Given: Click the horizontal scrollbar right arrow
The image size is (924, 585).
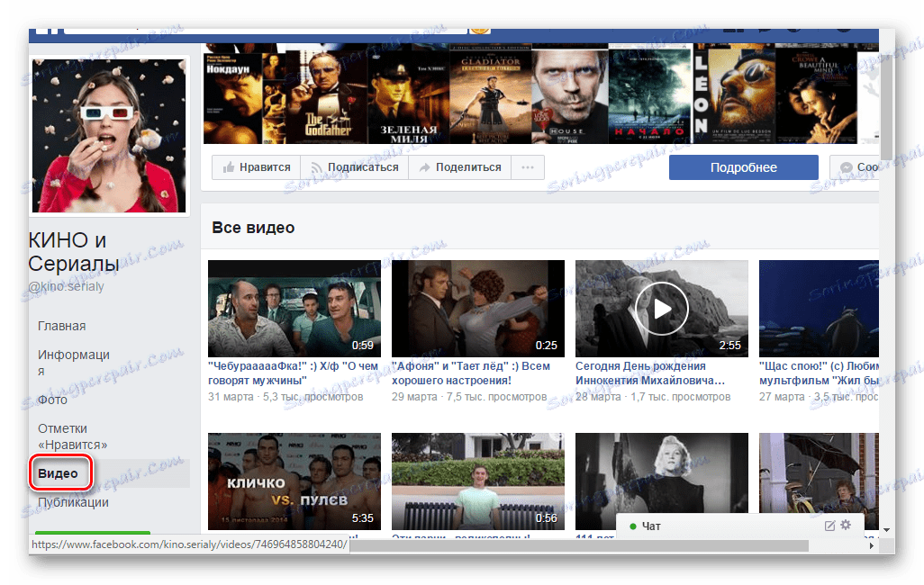Looking at the screenshot, I should (872, 545).
